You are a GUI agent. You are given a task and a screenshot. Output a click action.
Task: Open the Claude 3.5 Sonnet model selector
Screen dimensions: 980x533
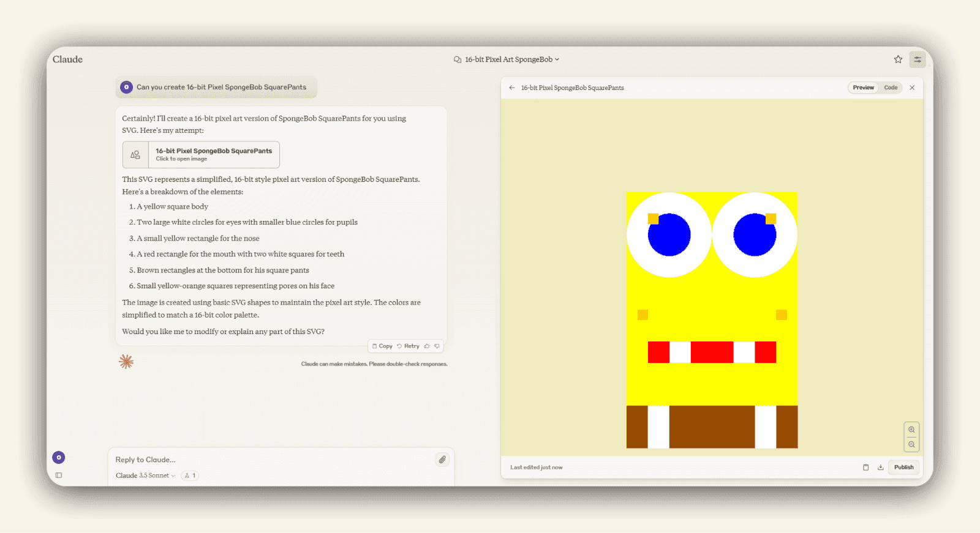coord(145,475)
